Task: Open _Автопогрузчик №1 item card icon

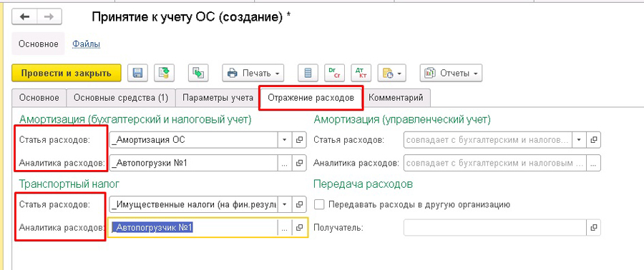Action: coord(299,227)
